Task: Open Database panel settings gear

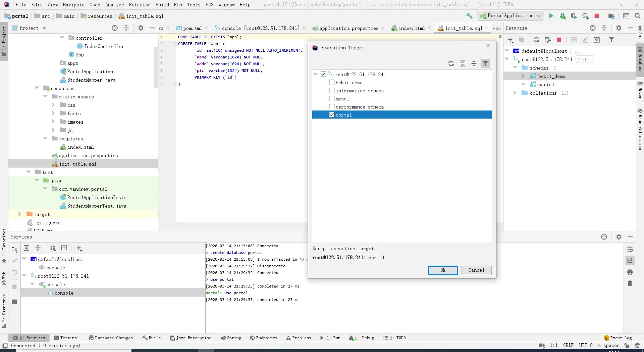Action: 619,28
